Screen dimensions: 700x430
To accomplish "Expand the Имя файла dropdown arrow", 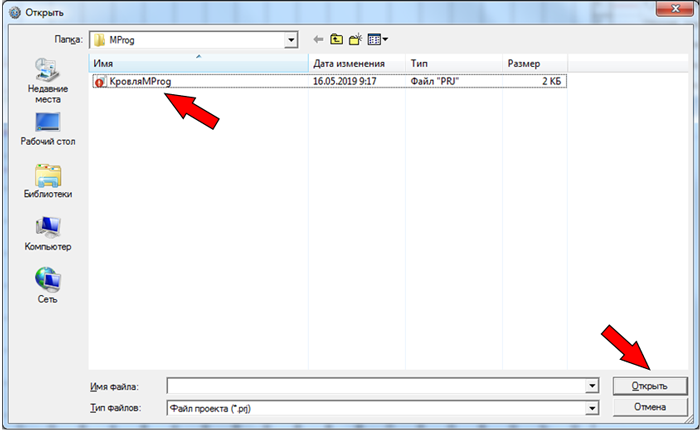I will 592,386.
